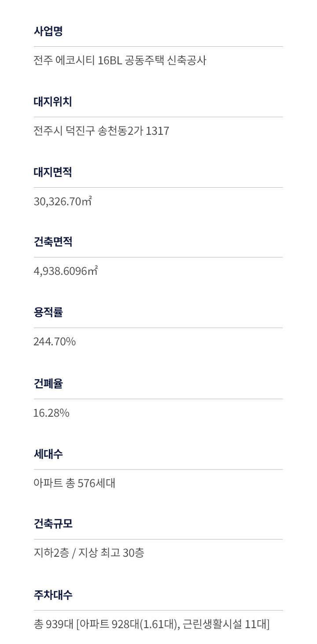The image size is (317, 644).
Task: Select the project name 전주 에코시티 16BL text
Action: (120, 60)
